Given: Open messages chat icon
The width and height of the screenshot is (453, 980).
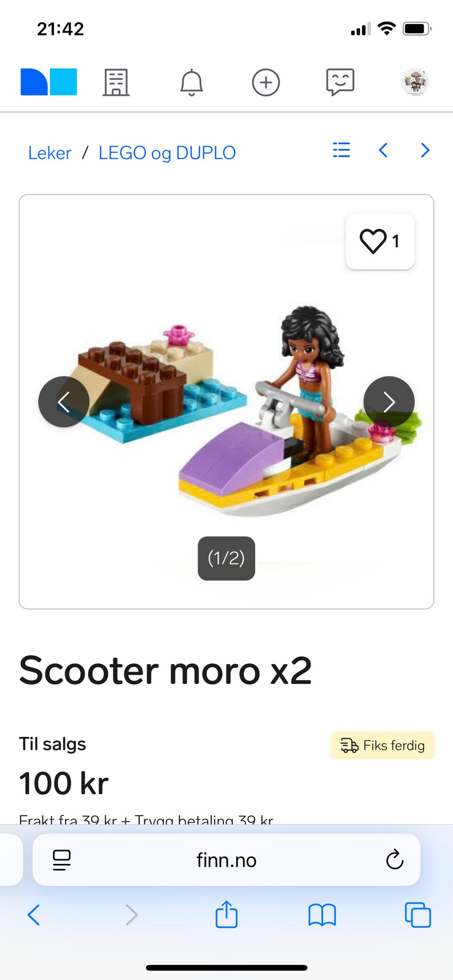Looking at the screenshot, I should coord(340,82).
